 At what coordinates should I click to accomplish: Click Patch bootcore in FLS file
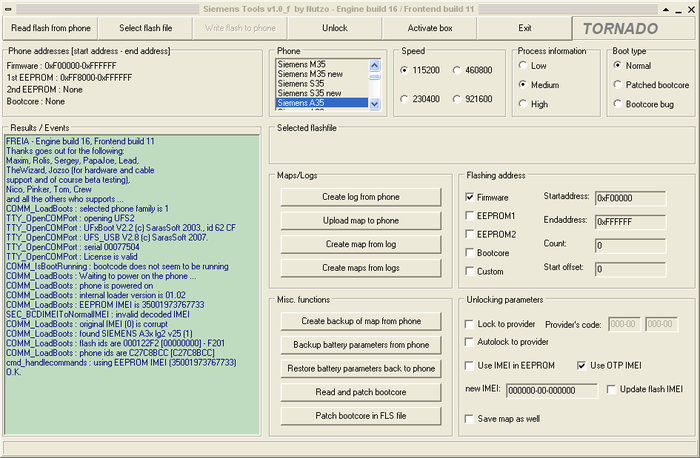click(x=361, y=416)
